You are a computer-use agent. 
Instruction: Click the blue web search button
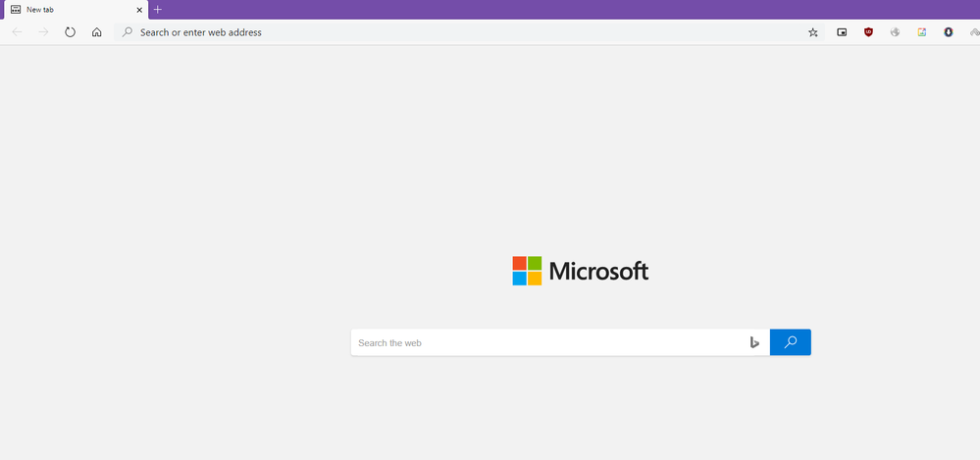(x=791, y=342)
